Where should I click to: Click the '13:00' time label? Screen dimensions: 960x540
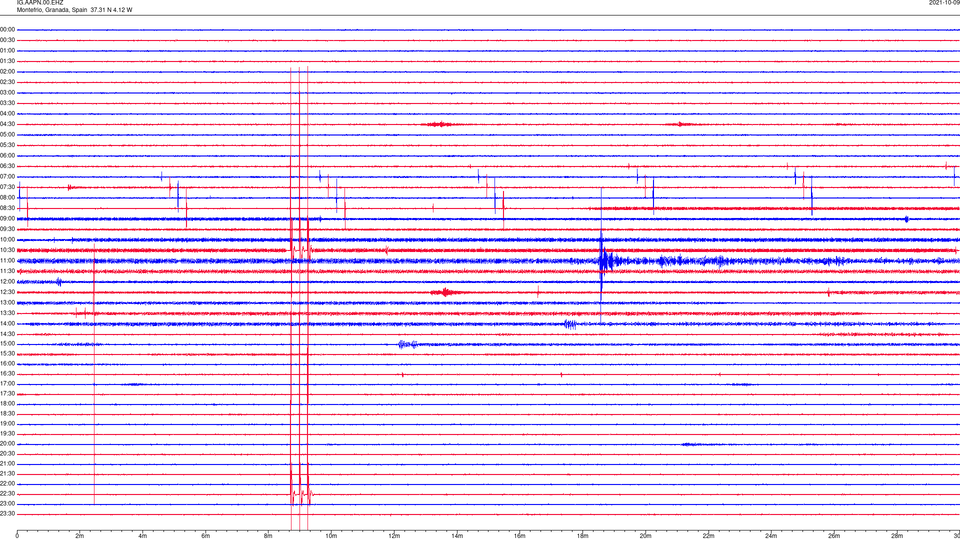pyautogui.click(x=8, y=302)
